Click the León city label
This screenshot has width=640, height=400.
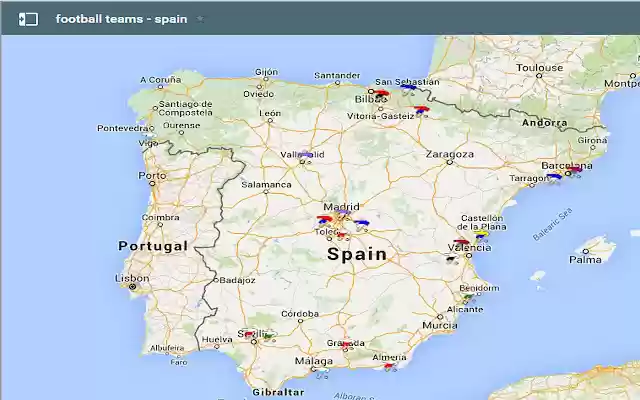click(270, 113)
